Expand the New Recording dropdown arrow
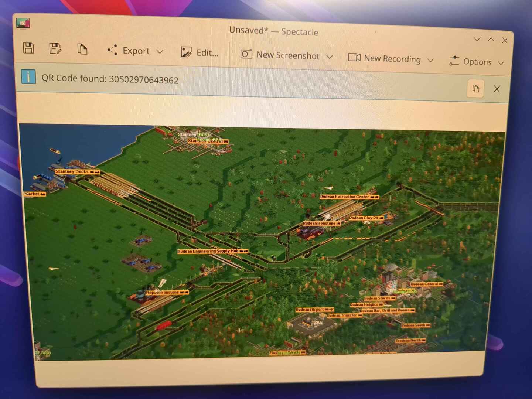Image resolution: width=532 pixels, height=399 pixels. click(430, 60)
